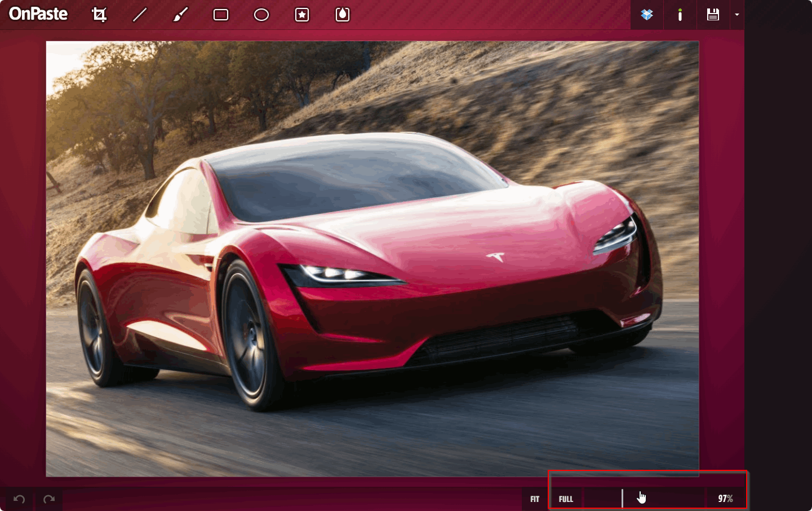Save the image with floppy icon
This screenshot has height=511, width=812.
713,15
